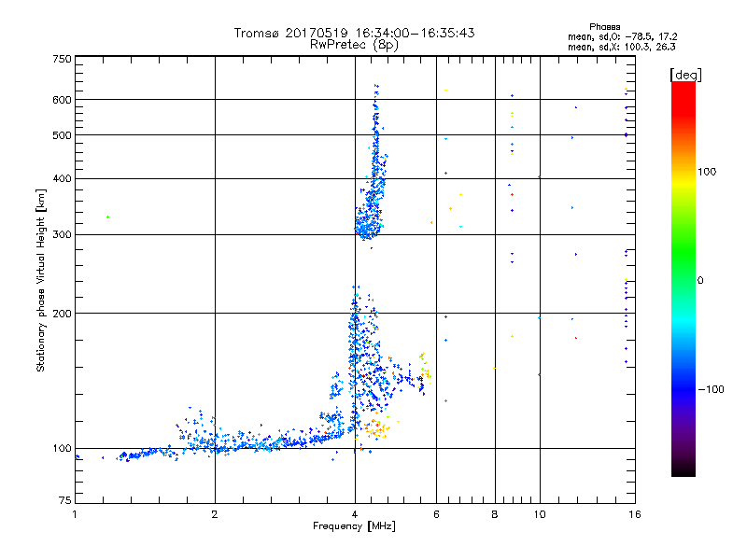Click the y-axis tick label '600'

(62, 100)
